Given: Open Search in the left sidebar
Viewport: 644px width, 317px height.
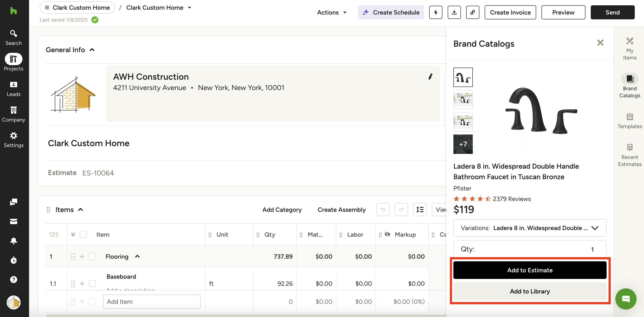Looking at the screenshot, I should click(13, 38).
